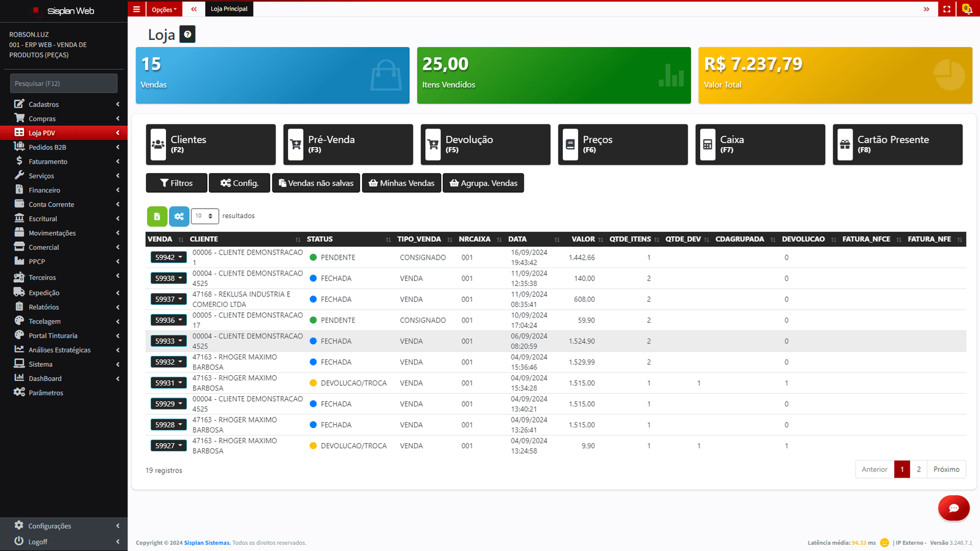Click the Loja help question icon
This screenshot has height=551, width=980.
187,34
